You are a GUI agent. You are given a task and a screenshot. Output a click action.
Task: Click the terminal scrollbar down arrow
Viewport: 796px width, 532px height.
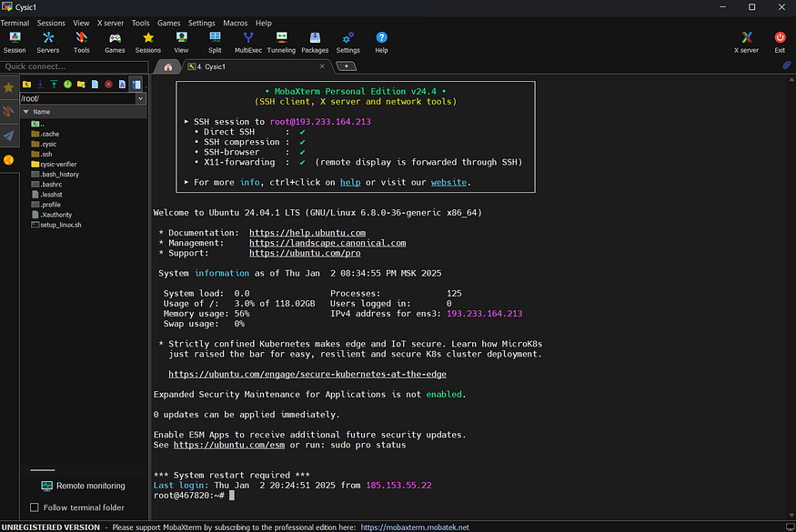pyautogui.click(x=791, y=516)
